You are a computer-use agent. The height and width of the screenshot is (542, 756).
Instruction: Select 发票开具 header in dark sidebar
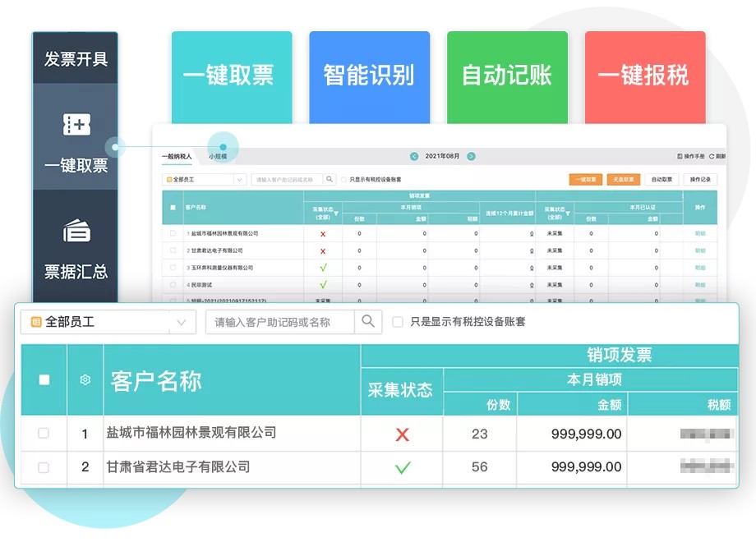pyautogui.click(x=76, y=59)
